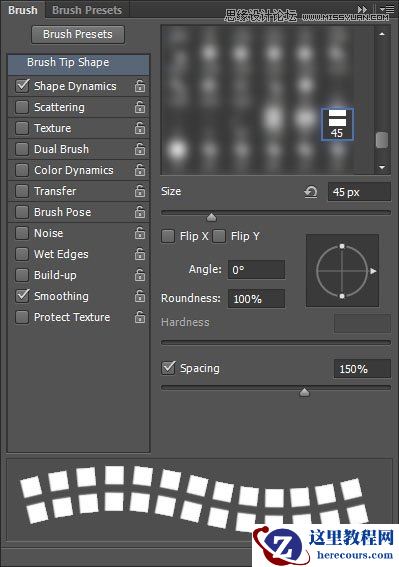The image size is (399, 567).
Task: Check the Flip X box
Action: pos(168,236)
